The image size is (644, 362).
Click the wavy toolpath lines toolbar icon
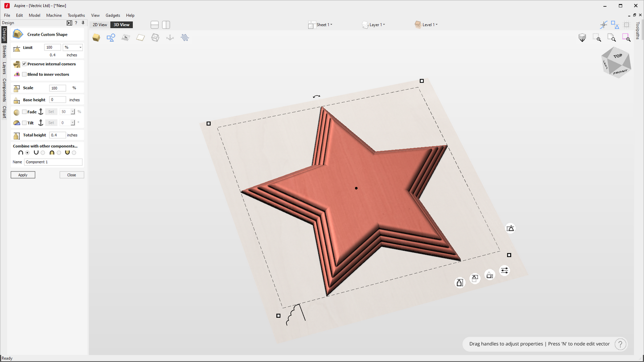[x=185, y=38]
